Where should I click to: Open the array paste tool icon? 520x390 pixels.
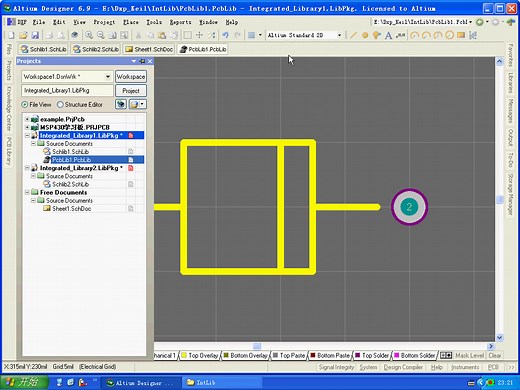pyautogui.click(x=473, y=35)
